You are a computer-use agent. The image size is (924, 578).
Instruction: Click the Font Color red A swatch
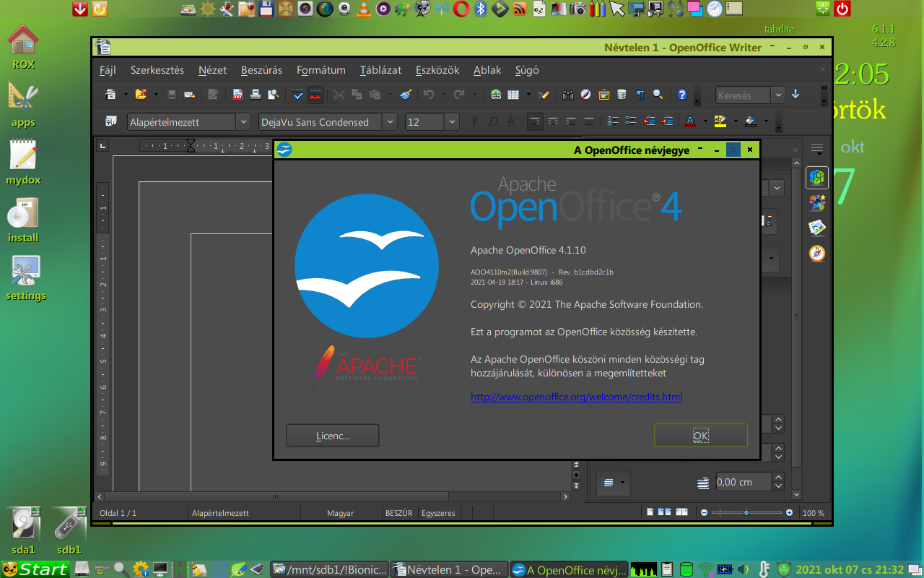[x=690, y=121]
